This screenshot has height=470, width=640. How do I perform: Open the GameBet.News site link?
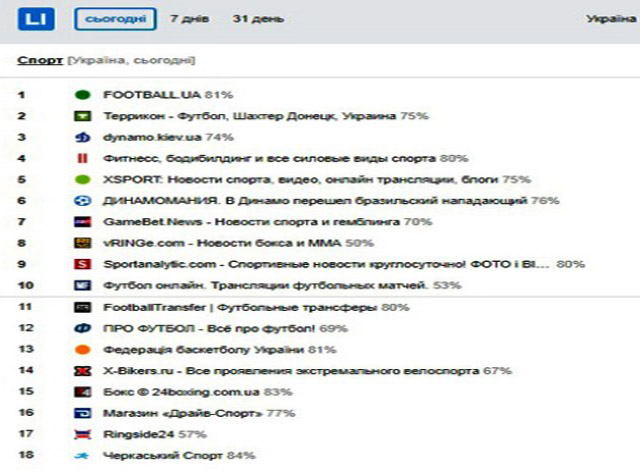pos(251,222)
